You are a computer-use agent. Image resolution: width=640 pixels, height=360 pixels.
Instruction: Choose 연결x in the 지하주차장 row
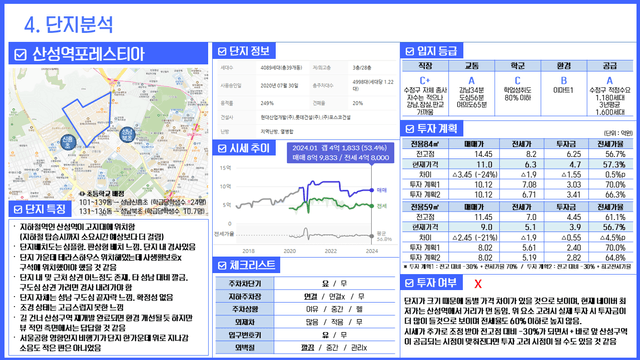[337, 296]
